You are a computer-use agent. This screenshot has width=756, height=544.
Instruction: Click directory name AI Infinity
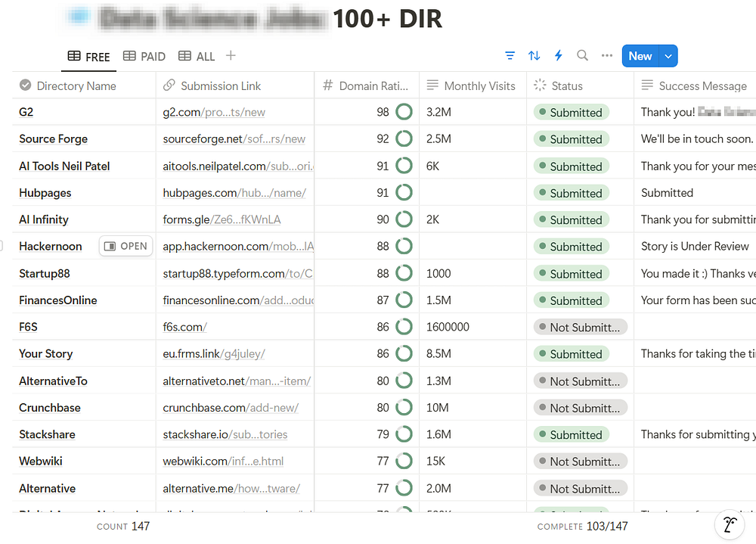click(x=43, y=219)
